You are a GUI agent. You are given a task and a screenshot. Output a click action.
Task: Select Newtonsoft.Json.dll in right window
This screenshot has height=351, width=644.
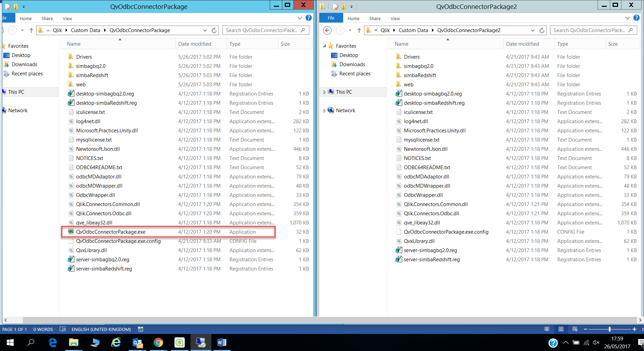pyautogui.click(x=425, y=149)
